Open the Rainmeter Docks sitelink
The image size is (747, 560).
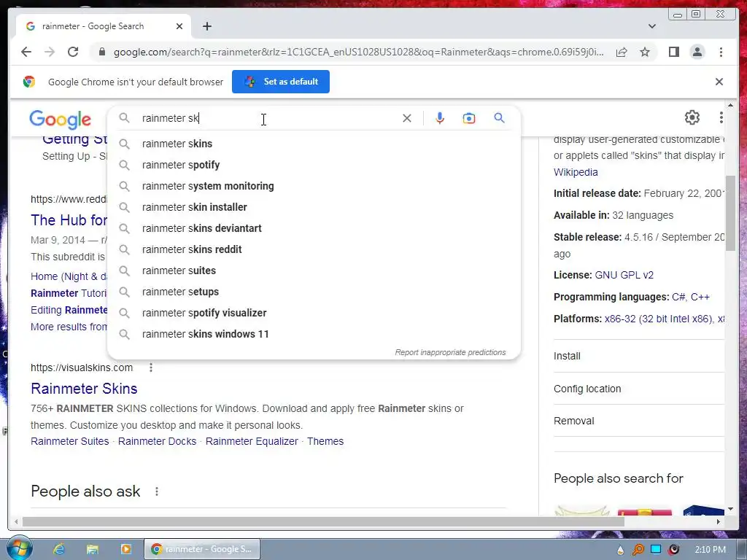[x=158, y=441]
